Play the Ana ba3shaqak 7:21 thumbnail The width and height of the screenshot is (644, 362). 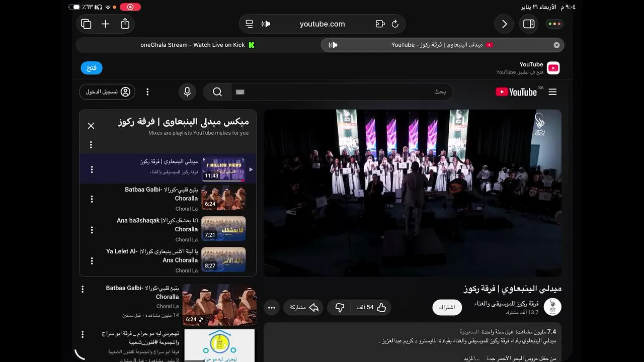(x=223, y=229)
